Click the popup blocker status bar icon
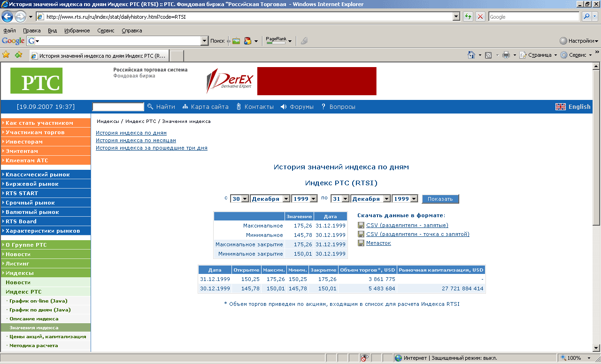Image resolution: width=601 pixels, height=364 pixels. pos(364,358)
